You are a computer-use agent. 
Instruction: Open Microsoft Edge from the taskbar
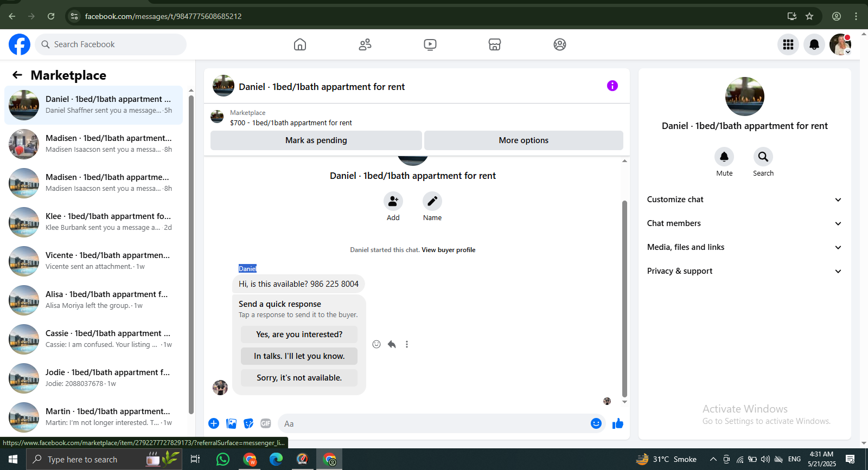pos(276,459)
